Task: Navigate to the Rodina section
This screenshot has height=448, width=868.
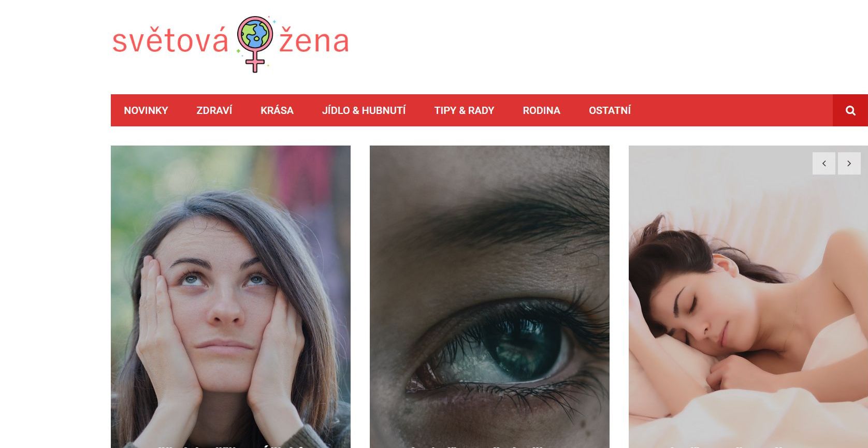Action: (541, 110)
